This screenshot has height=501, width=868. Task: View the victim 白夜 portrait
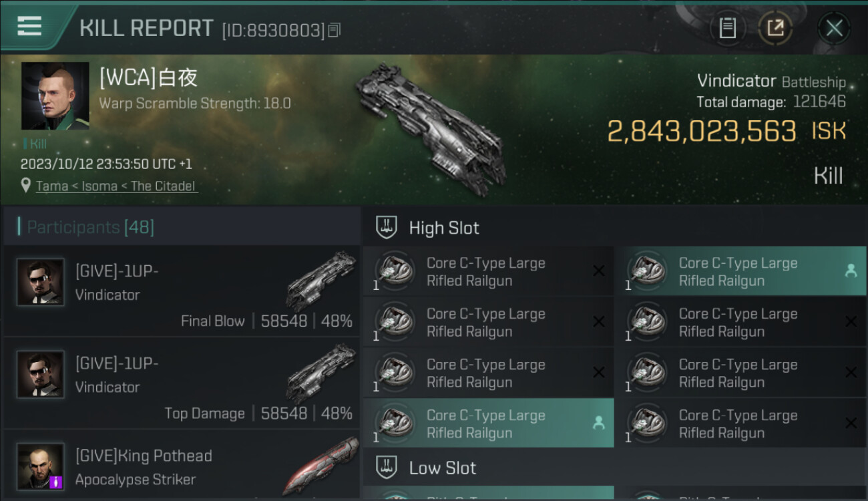point(55,96)
